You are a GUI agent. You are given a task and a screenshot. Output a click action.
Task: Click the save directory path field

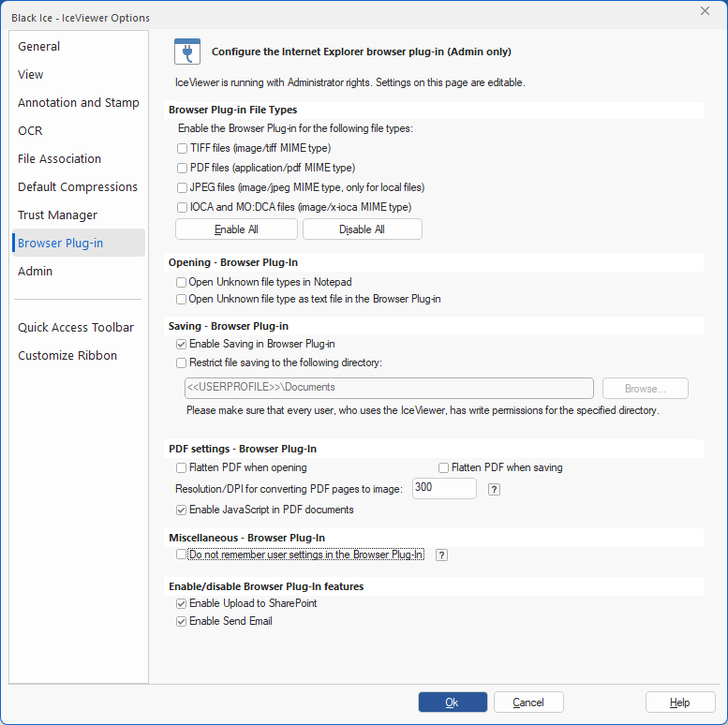pos(389,388)
